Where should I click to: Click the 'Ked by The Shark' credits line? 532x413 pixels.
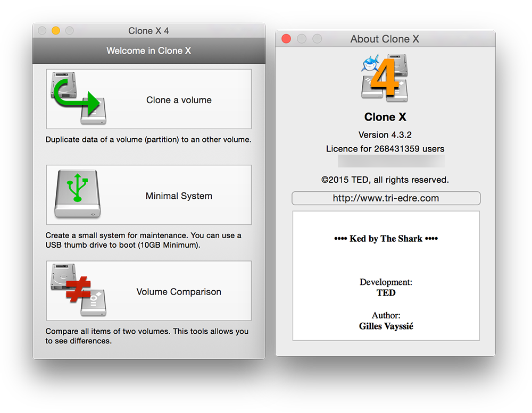[386, 239]
